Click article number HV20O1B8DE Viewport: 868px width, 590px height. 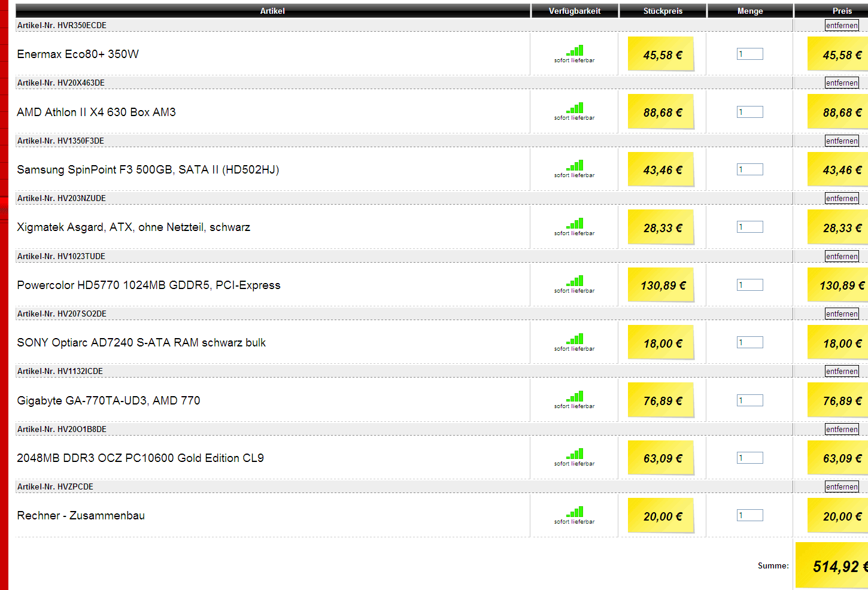(x=82, y=429)
